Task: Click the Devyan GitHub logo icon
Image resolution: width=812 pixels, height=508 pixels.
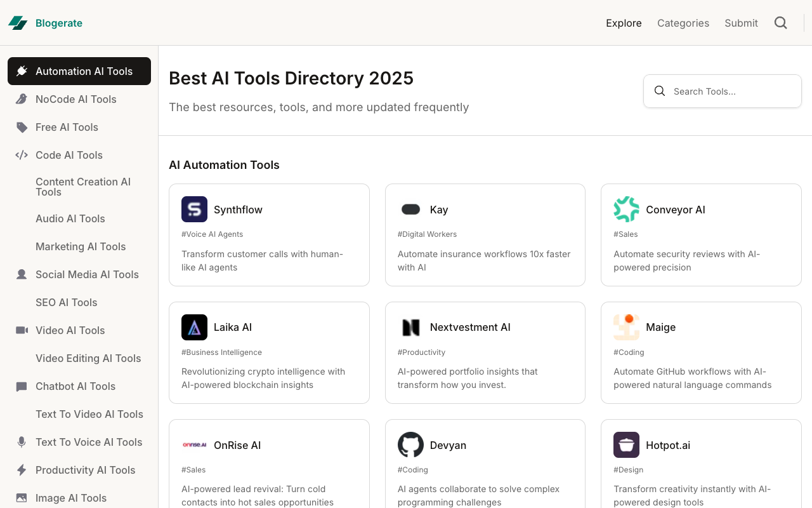Action: pyautogui.click(x=410, y=445)
